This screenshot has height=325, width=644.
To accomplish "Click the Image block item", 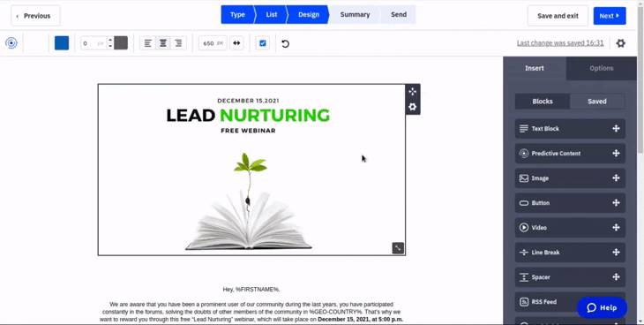I will 570,178.
